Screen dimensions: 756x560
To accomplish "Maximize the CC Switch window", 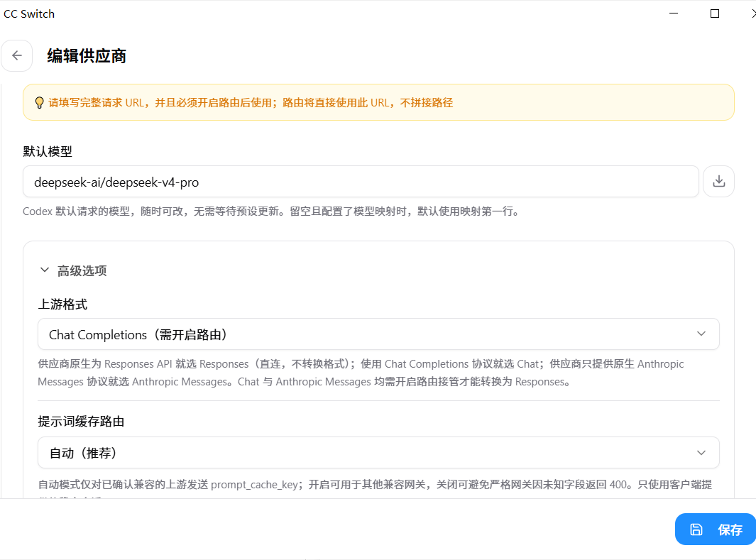I will pos(715,13).
